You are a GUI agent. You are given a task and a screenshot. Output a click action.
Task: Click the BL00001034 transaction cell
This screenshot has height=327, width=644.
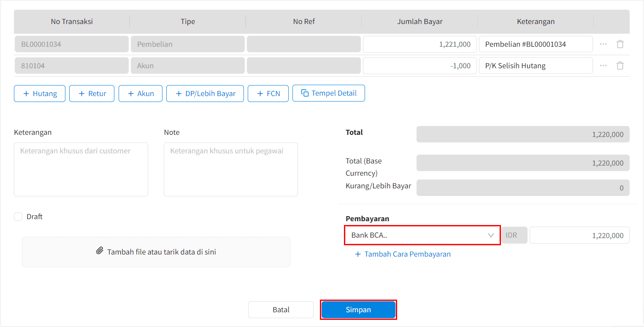[x=72, y=44]
